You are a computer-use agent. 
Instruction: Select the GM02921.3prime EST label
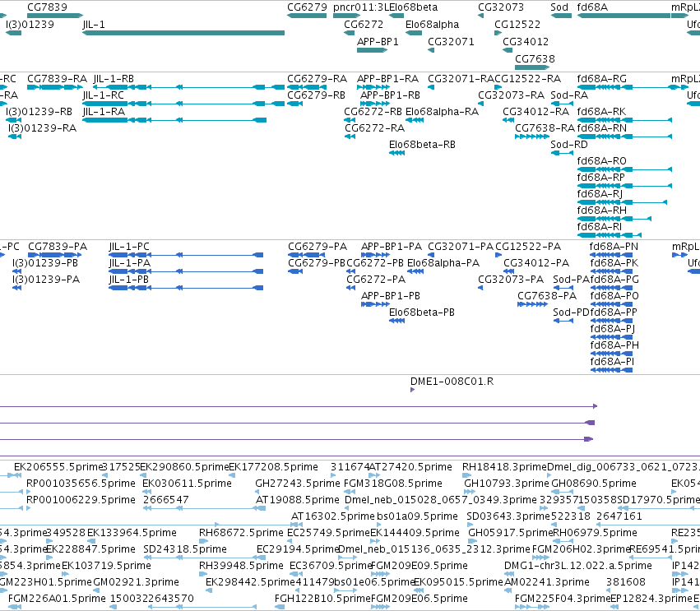(x=136, y=582)
